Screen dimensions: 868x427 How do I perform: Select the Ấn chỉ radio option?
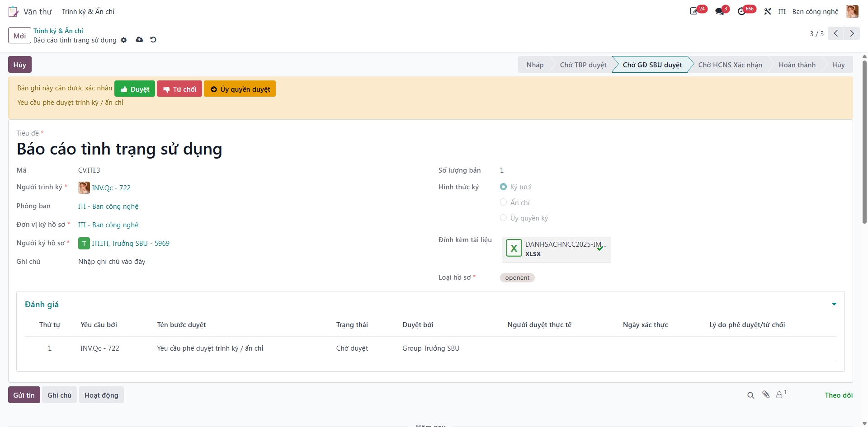[x=503, y=202]
